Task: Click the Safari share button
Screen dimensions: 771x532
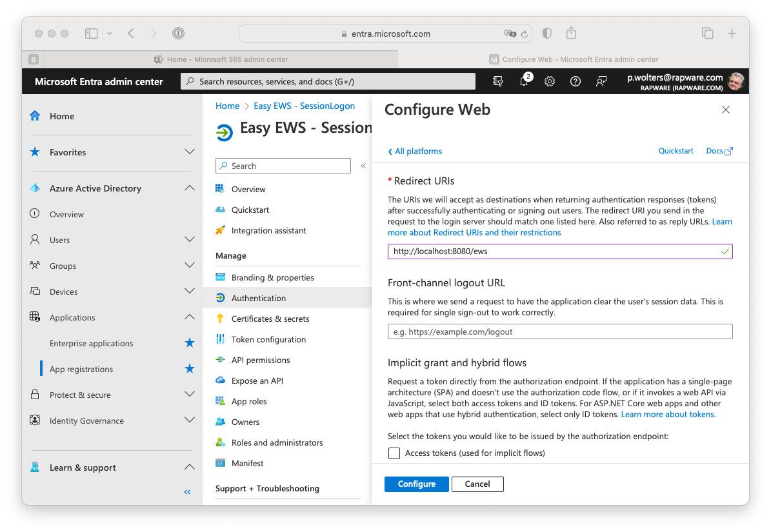Action: pos(571,33)
